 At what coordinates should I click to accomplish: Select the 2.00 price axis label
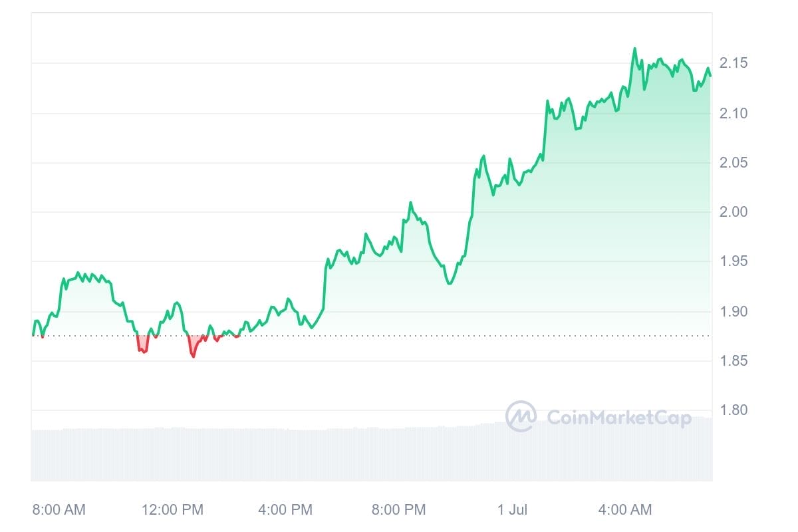(x=734, y=212)
